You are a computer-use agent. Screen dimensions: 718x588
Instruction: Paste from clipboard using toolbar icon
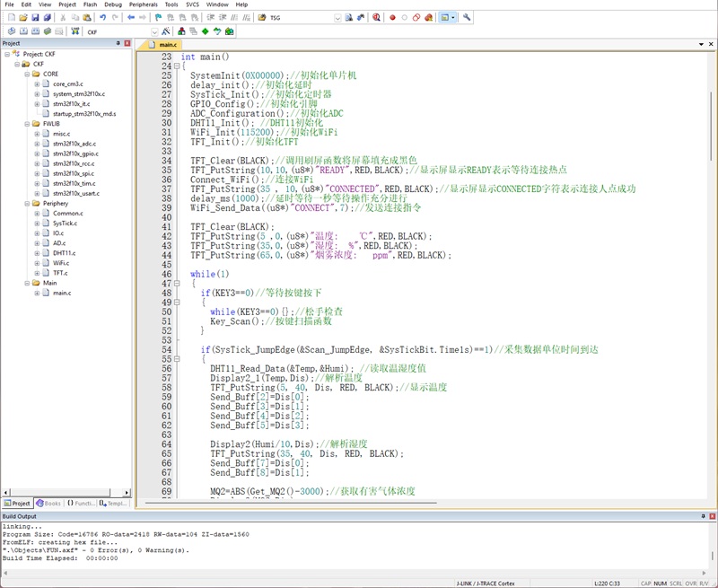pyautogui.click(x=87, y=17)
